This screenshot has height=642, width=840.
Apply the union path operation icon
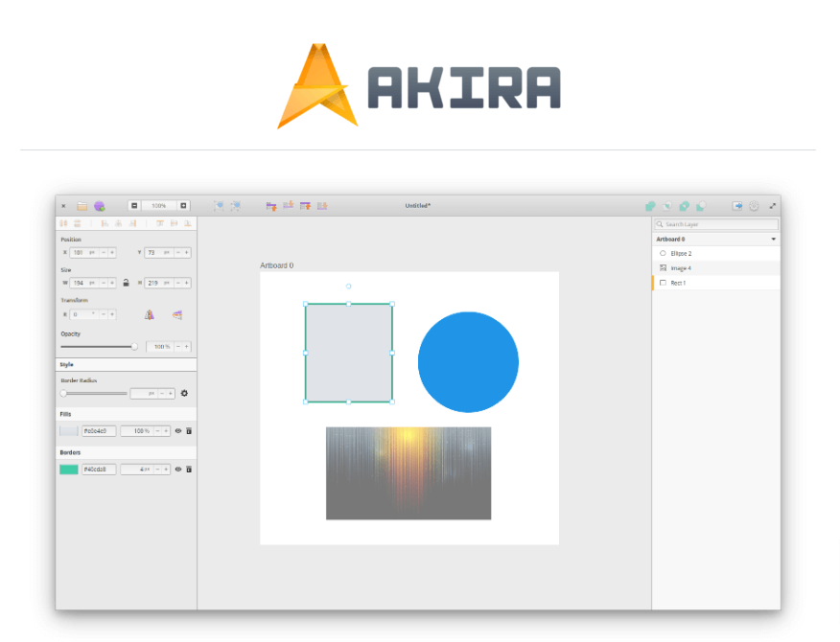pos(650,206)
